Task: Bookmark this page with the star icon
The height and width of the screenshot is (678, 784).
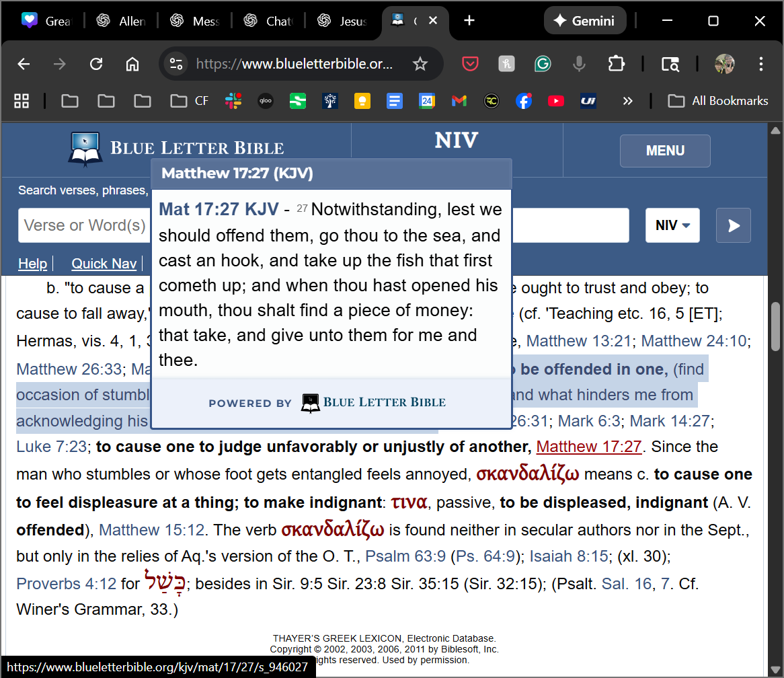Action: [x=420, y=64]
